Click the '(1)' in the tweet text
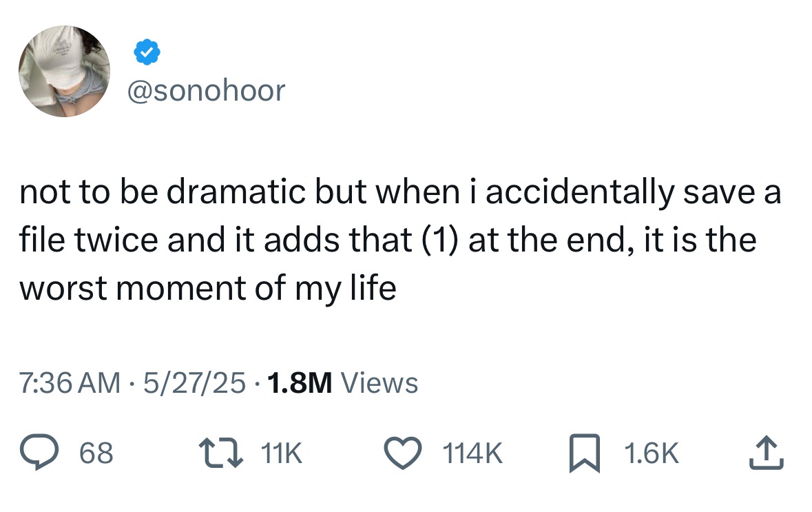This screenshot has height=512, width=812. [x=439, y=240]
